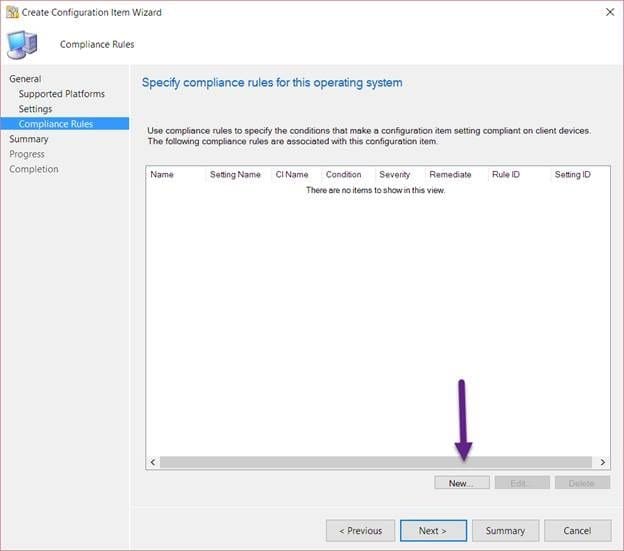Go to the General wizard step
This screenshot has height=551, width=624.
[x=25, y=79]
